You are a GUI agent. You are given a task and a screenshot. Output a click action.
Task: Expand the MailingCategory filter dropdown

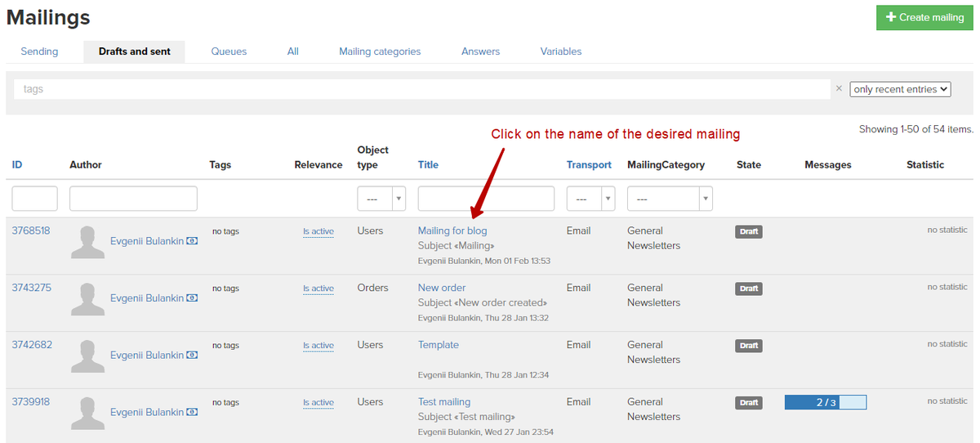point(669,199)
